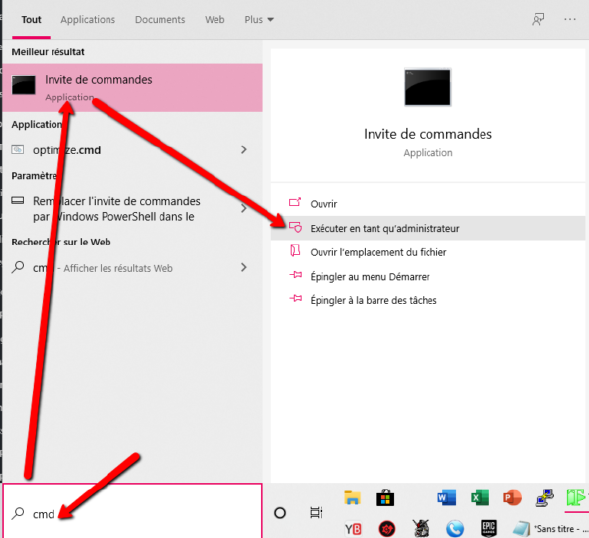Switch to the Tout tab

(x=31, y=20)
